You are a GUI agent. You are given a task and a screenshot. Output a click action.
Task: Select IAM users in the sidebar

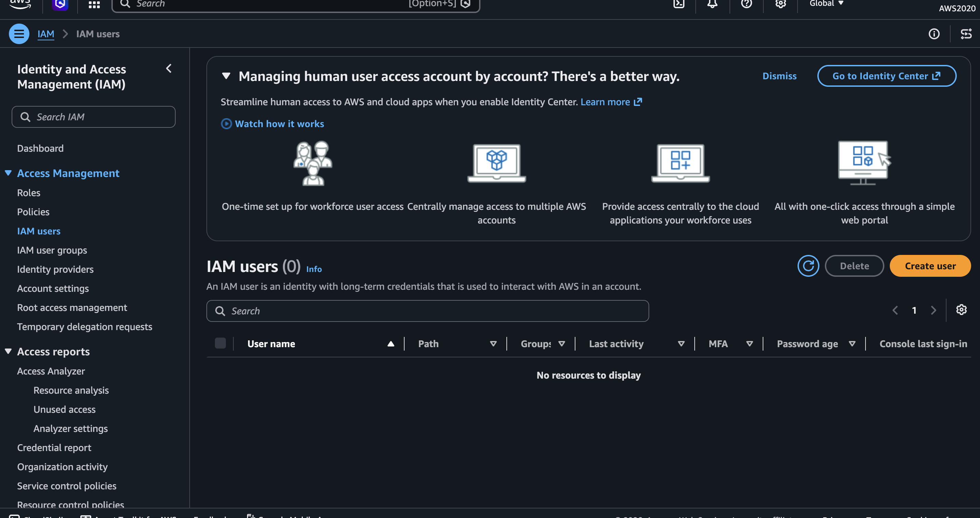(38, 231)
